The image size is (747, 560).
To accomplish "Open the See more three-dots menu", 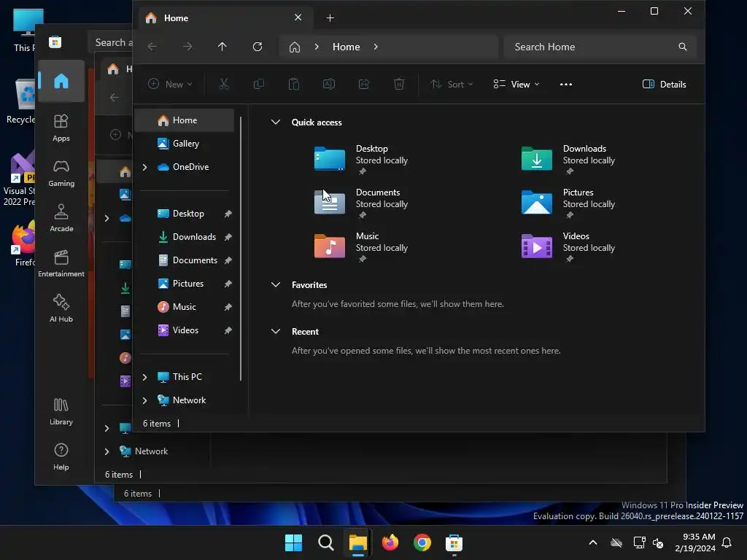I will (x=566, y=85).
